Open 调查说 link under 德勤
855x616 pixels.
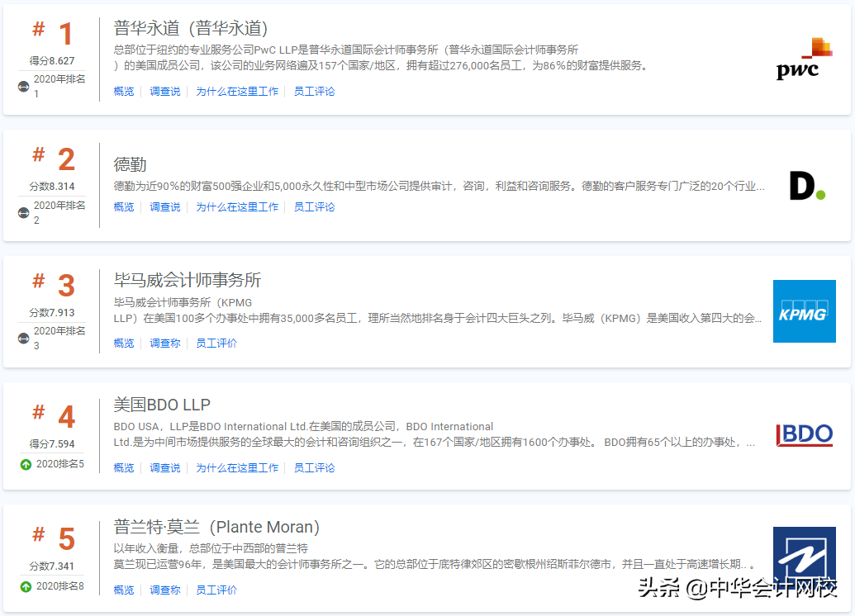point(164,206)
